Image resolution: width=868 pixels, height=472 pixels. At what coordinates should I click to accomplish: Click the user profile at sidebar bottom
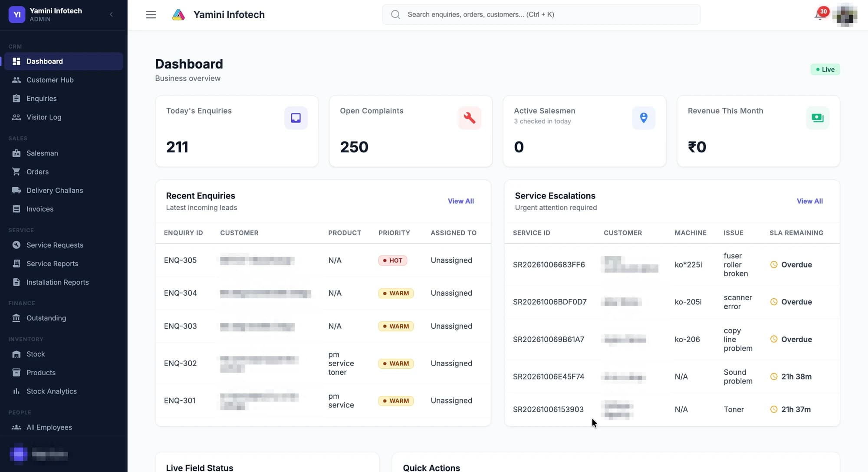39,454
